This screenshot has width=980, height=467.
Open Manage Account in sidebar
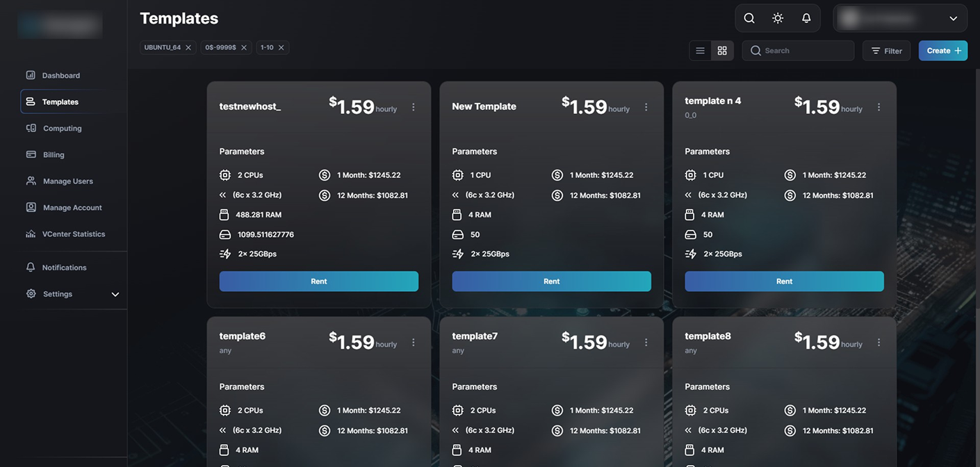click(72, 207)
